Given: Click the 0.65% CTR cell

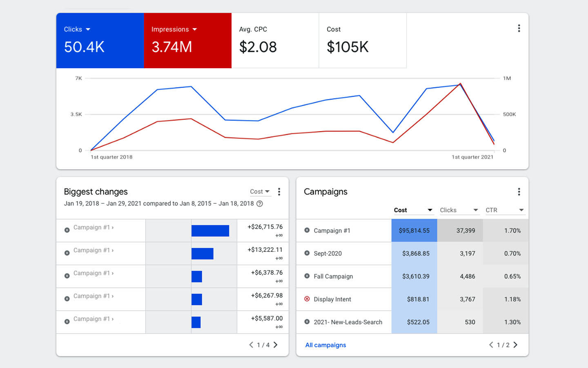Looking at the screenshot, I should [506, 276].
